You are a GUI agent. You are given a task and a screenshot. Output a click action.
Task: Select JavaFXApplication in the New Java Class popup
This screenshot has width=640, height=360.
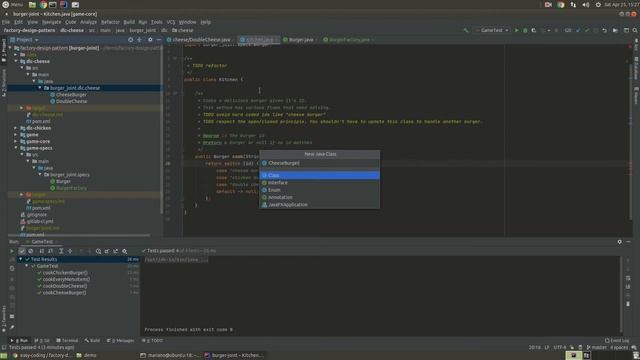point(320,204)
